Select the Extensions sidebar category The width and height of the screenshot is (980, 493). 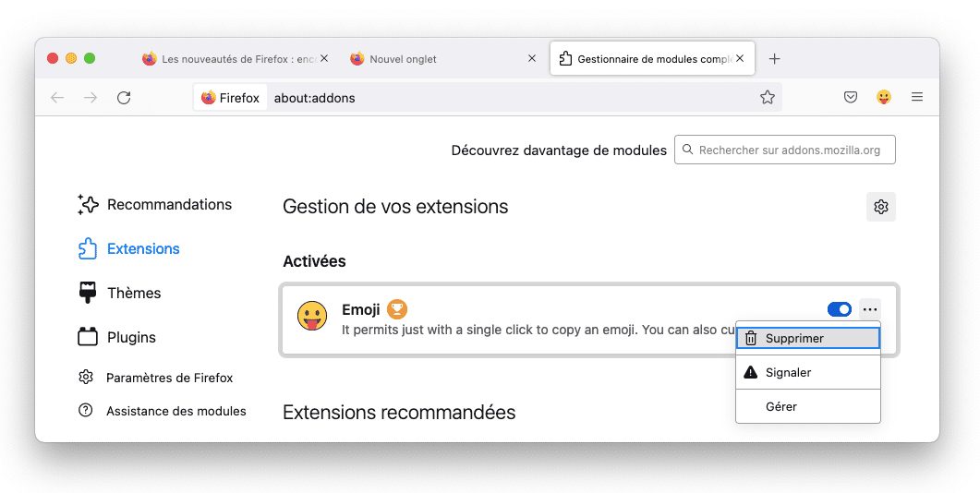pos(128,248)
